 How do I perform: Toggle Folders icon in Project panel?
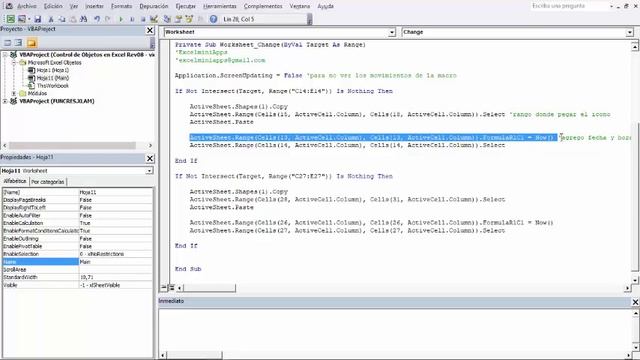(32, 42)
